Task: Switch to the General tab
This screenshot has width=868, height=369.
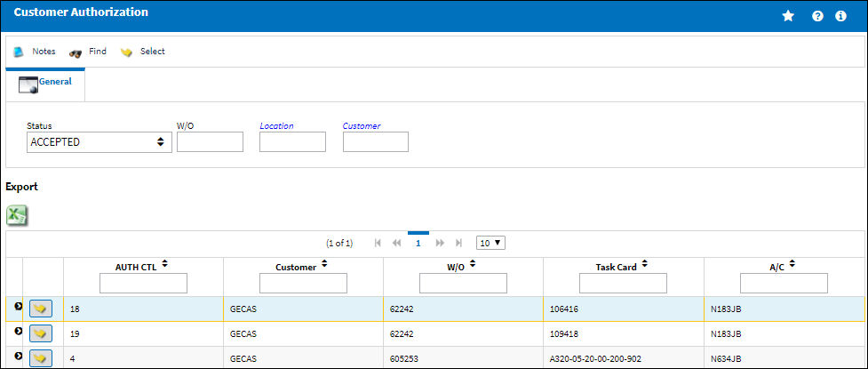Action: 45,83
